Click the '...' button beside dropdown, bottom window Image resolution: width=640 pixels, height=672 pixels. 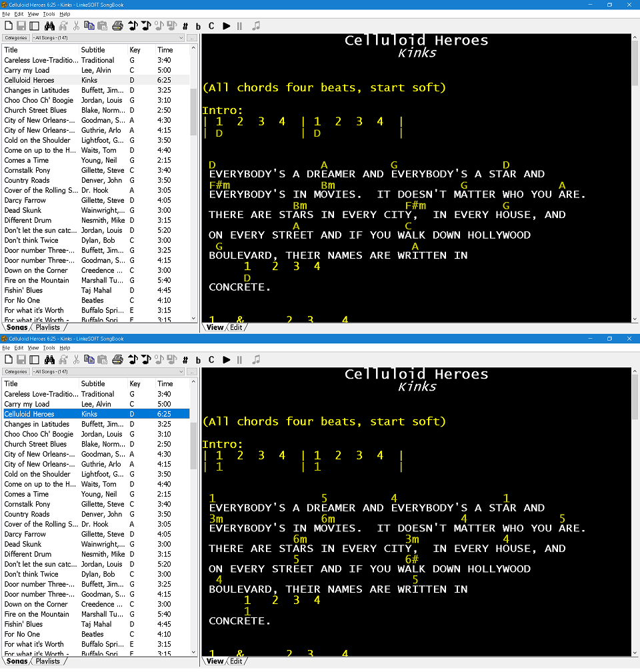click(192, 371)
